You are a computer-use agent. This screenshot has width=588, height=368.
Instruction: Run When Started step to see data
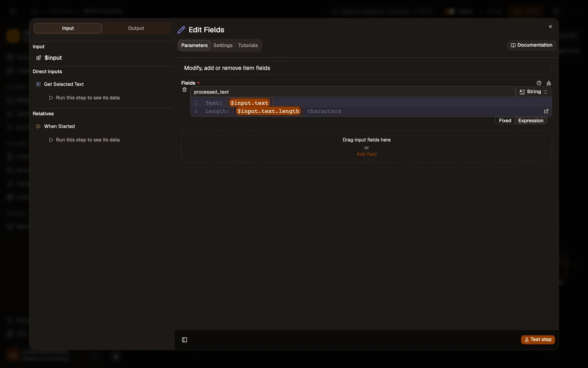(x=84, y=140)
